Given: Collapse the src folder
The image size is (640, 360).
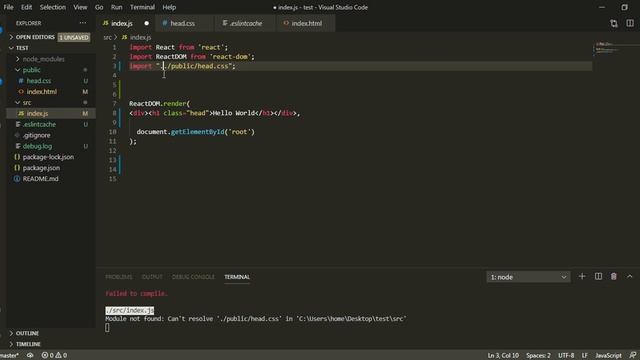Looking at the screenshot, I should point(27,103).
